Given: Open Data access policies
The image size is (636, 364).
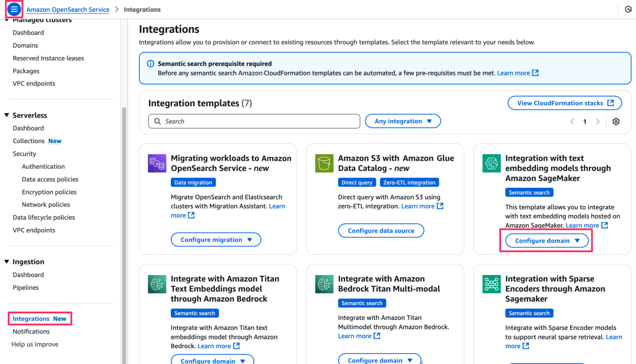Looking at the screenshot, I should coord(50,180).
